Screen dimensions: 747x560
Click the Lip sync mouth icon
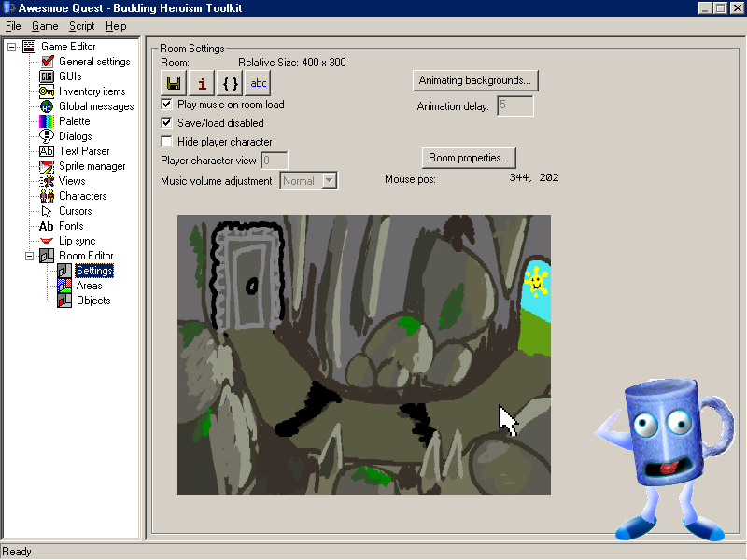[47, 241]
